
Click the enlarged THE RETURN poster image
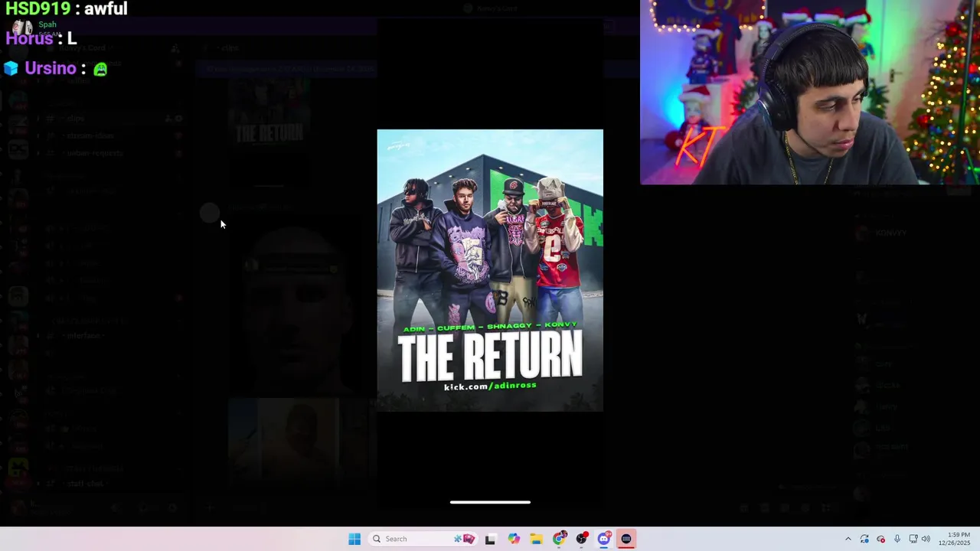490,270
